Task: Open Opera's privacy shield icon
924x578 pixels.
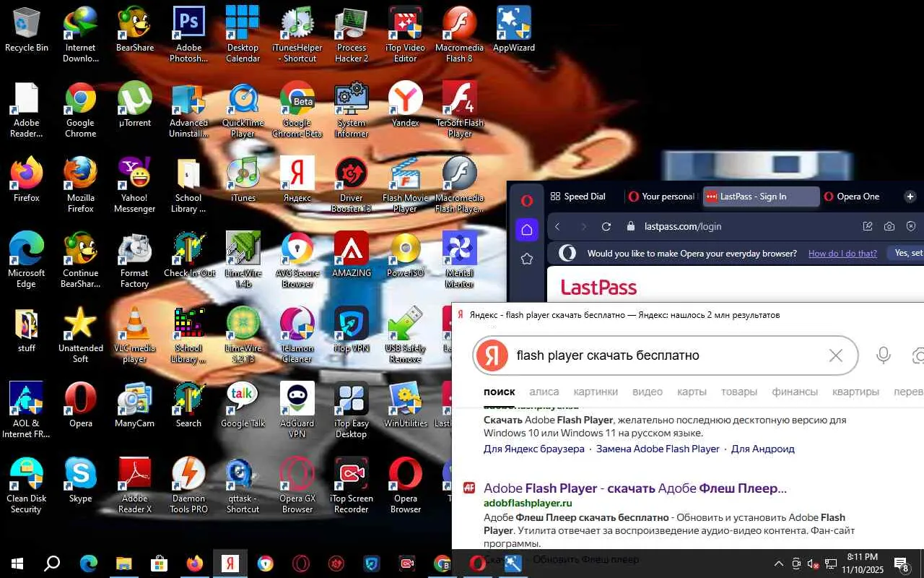Action: pos(911,227)
